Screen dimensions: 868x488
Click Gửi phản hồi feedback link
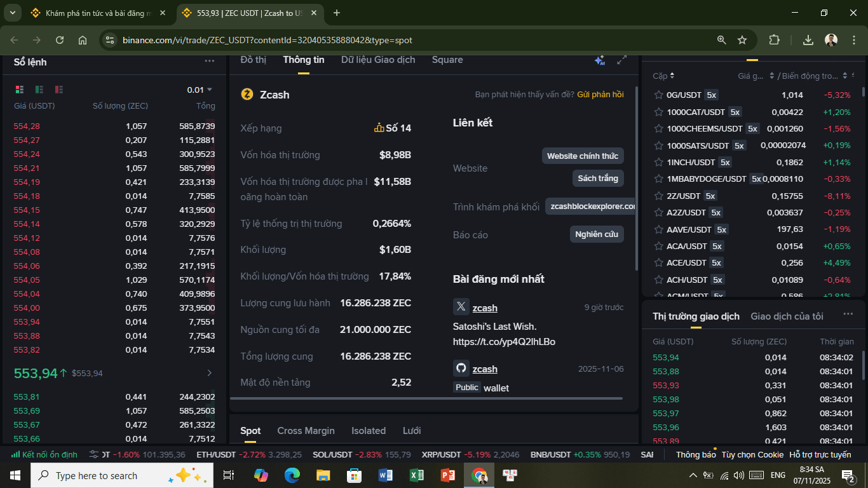[x=600, y=95]
